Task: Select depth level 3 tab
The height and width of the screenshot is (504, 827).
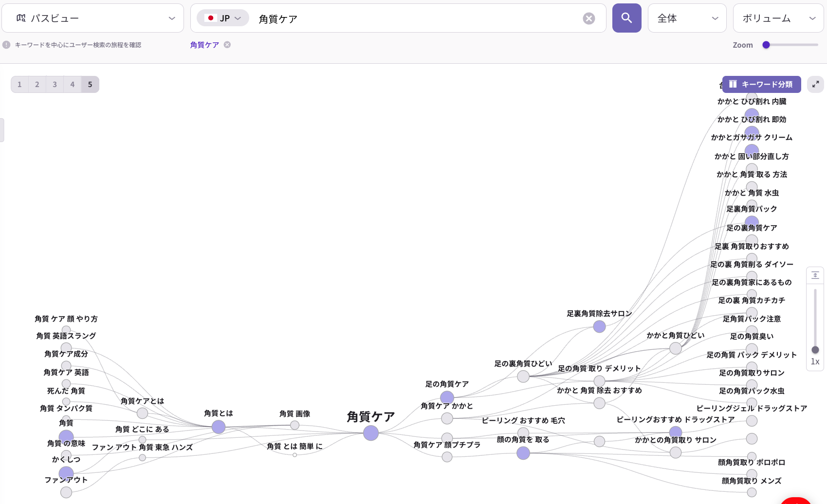Action: click(x=55, y=84)
